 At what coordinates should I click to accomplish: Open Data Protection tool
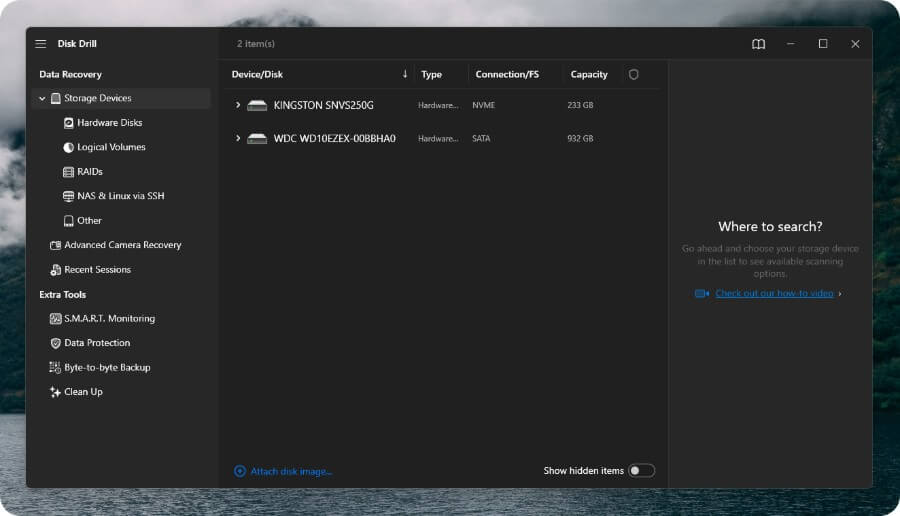coord(97,343)
